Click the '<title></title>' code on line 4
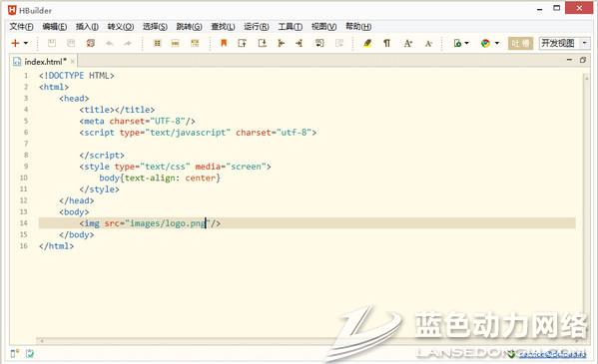The width and height of the screenshot is (598, 364). [x=117, y=110]
